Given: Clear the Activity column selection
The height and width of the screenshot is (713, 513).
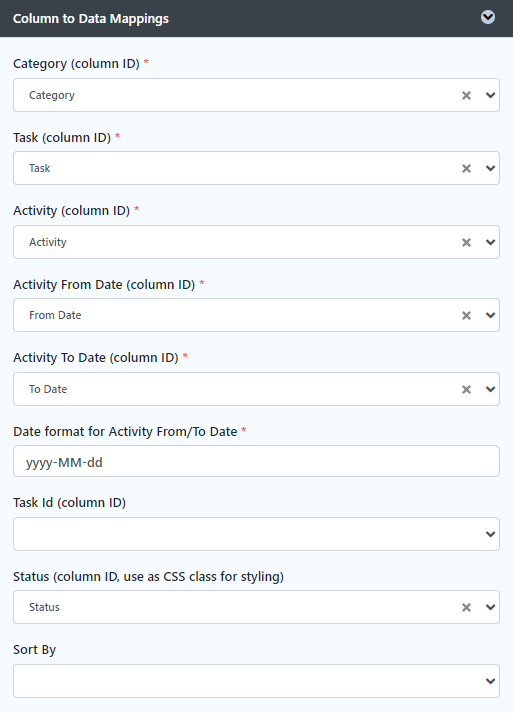Looking at the screenshot, I should click(x=466, y=242).
